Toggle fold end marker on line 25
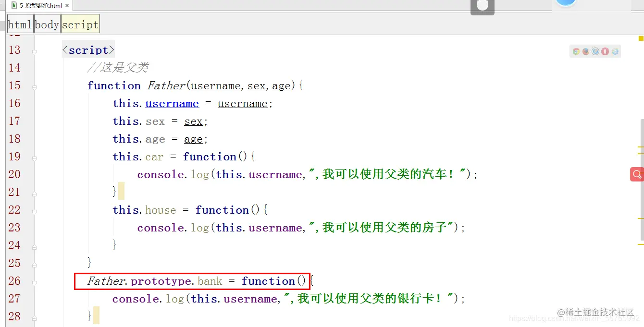 [34, 264]
